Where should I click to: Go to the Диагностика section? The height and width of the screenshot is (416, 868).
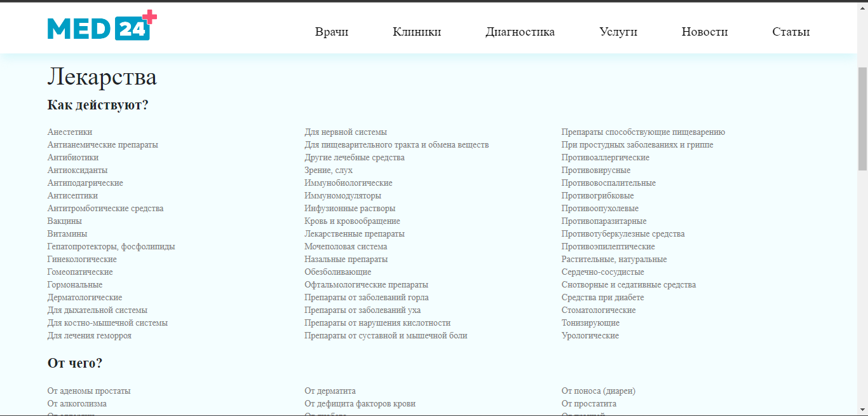pos(520,32)
